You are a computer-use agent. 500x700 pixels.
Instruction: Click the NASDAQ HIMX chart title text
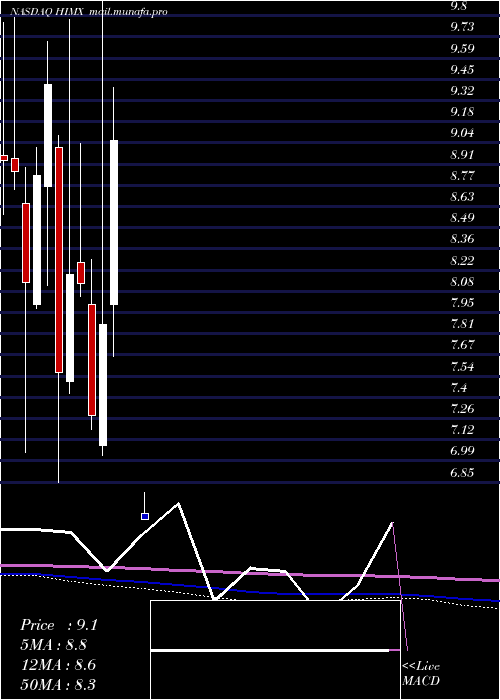(46, 12)
